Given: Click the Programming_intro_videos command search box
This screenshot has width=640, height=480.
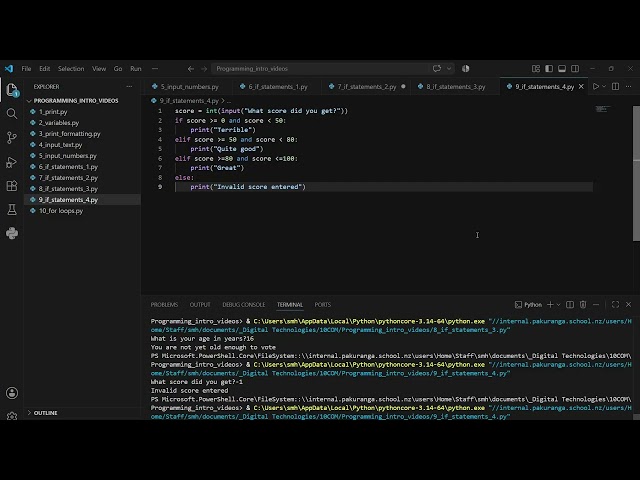Looking at the screenshot, I should [x=320, y=69].
